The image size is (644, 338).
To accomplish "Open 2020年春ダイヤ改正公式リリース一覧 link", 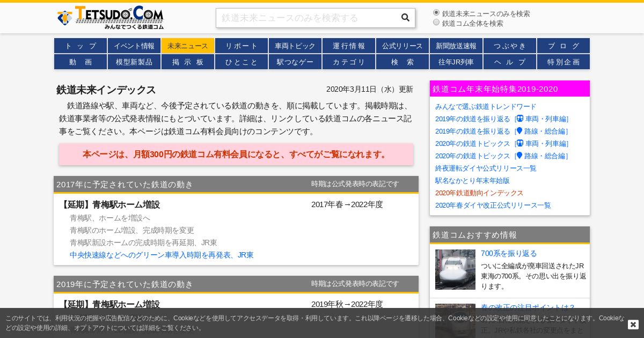I will coord(493,205).
